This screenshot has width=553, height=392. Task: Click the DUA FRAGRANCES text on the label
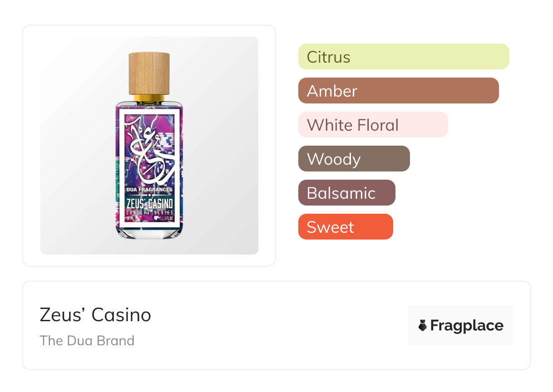149,189
